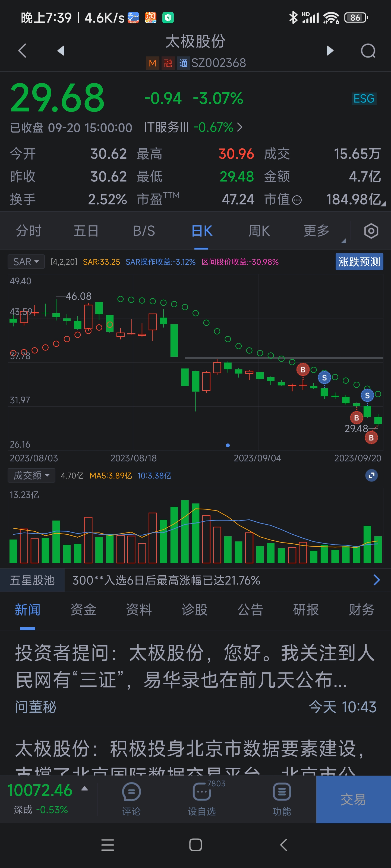The width and height of the screenshot is (391, 868).
Task: Switch to B/S chart tab
Action: [144, 231]
